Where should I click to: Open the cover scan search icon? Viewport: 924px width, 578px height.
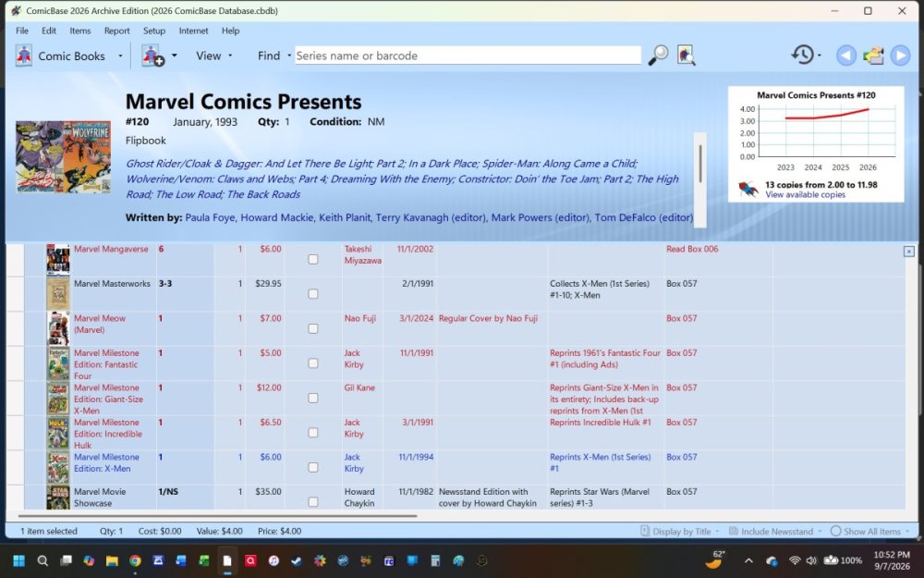(686, 55)
